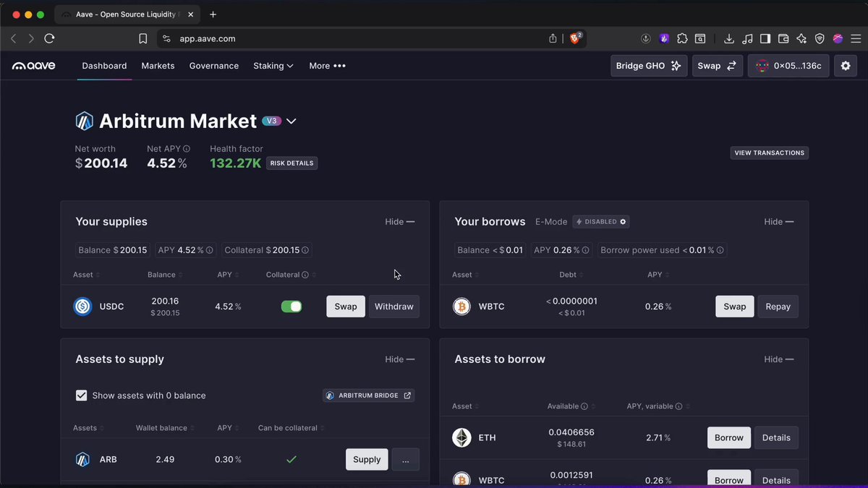Toggle USDC collateral switch
Image resolution: width=868 pixels, height=488 pixels.
(292, 307)
